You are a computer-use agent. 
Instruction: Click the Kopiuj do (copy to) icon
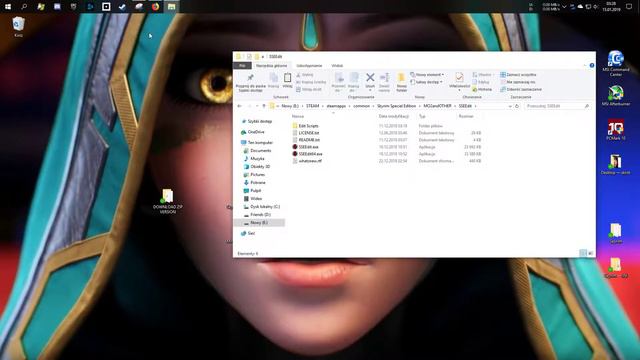[x=354, y=77]
